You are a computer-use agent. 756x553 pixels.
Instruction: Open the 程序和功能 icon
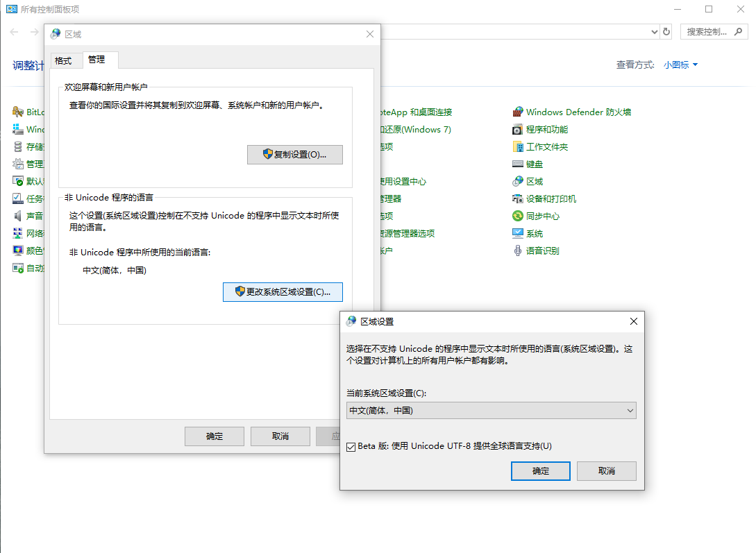518,129
